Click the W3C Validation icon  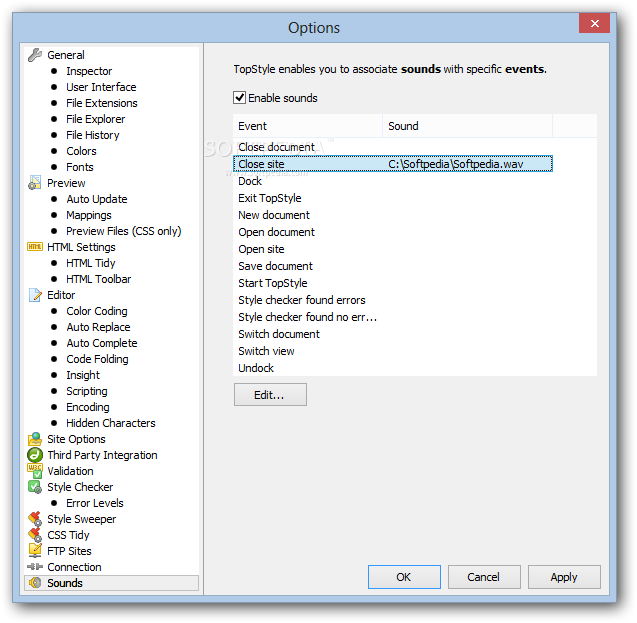coord(35,471)
